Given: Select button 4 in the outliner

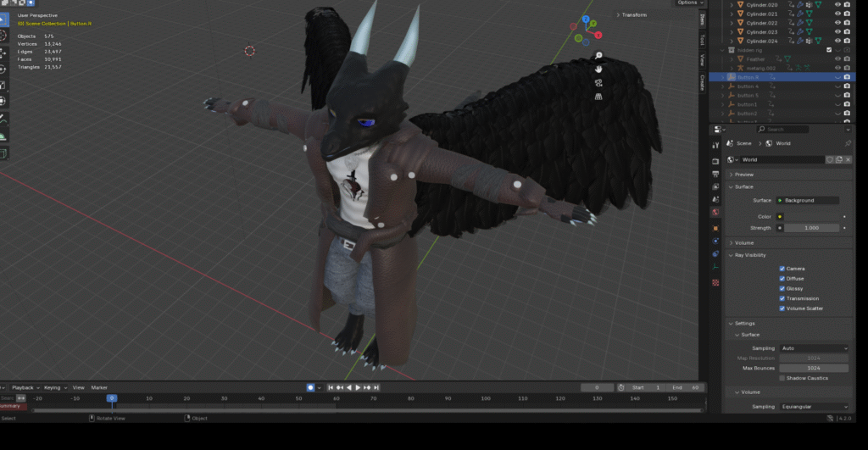Looking at the screenshot, I should click(748, 86).
